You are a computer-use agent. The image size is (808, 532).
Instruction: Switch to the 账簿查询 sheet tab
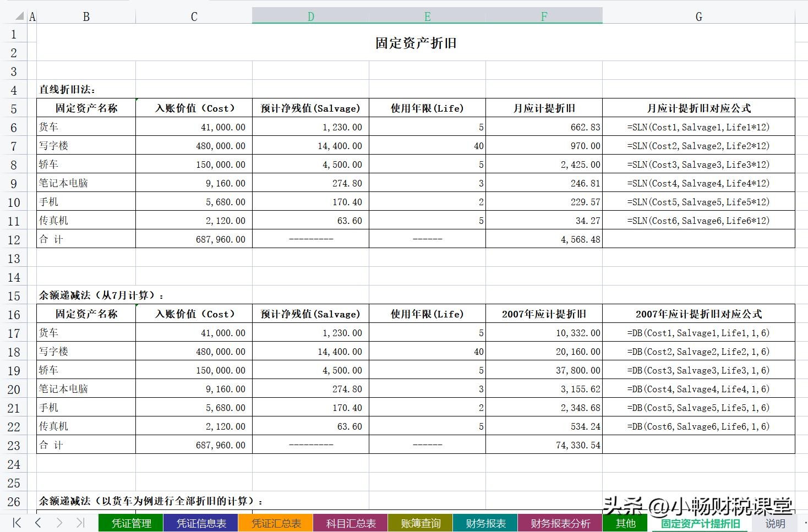click(x=421, y=523)
